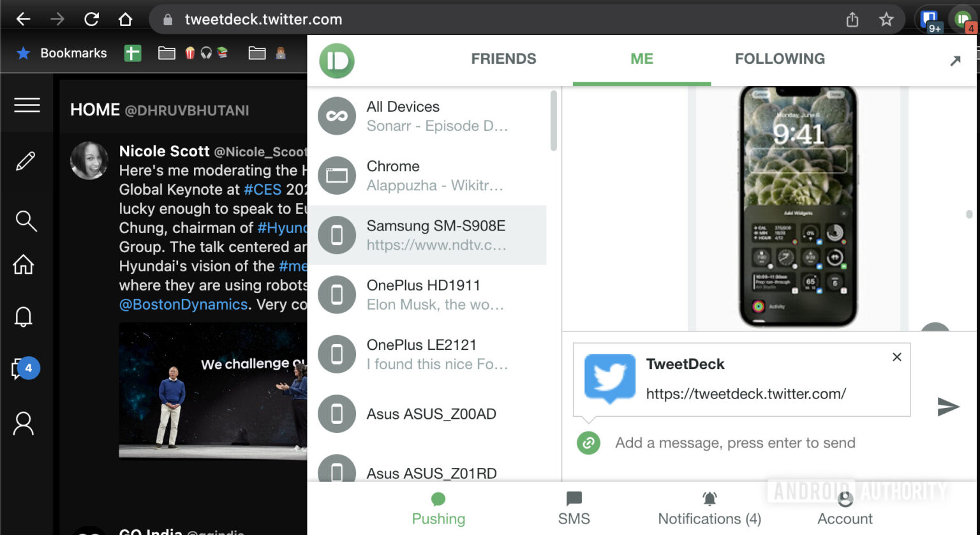Go back in browser history
This screenshot has height=535, width=980.
point(24,19)
